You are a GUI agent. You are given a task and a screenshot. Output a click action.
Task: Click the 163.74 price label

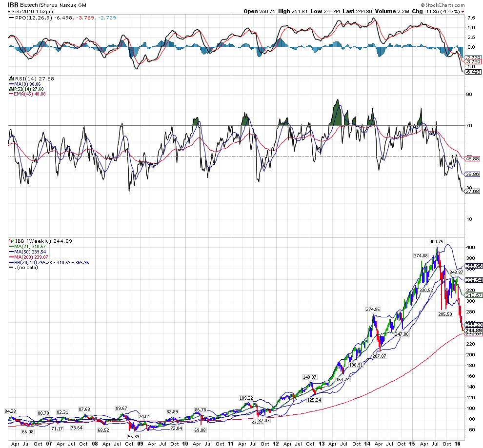pyautogui.click(x=343, y=379)
